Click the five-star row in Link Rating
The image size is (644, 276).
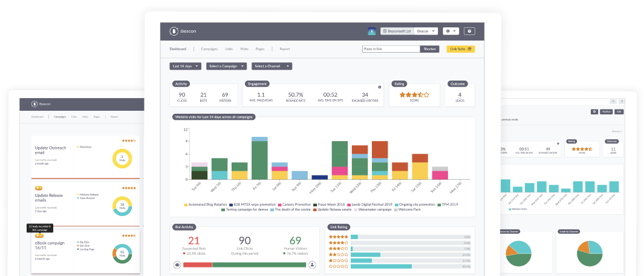pos(400,237)
